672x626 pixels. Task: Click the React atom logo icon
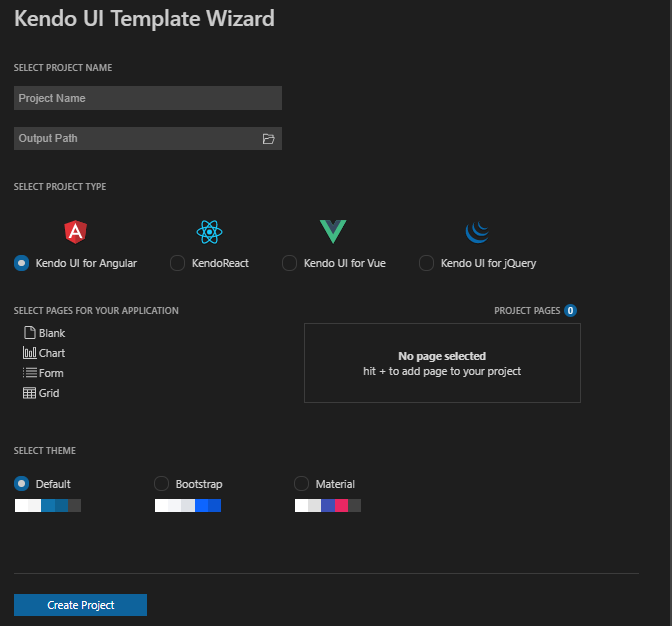point(209,232)
